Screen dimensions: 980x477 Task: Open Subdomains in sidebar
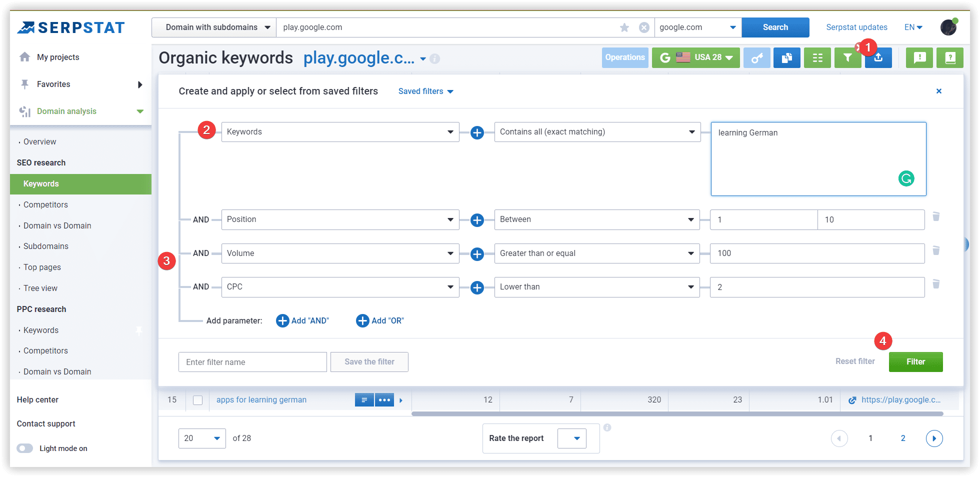pos(46,246)
